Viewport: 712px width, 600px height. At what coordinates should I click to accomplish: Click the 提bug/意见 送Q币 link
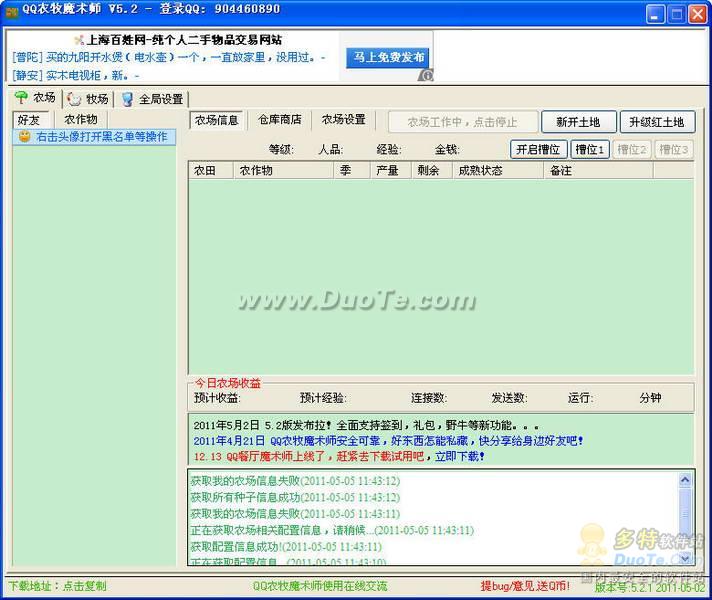pos(525,586)
